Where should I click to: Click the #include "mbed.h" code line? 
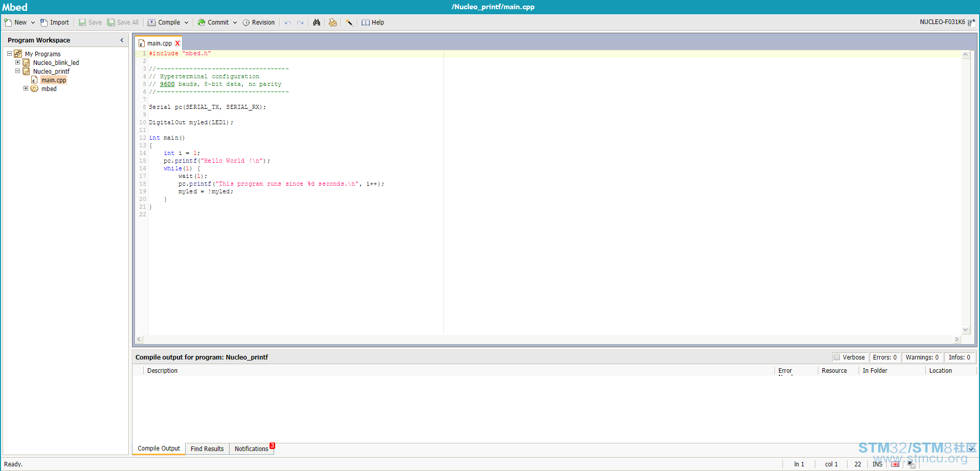pyautogui.click(x=180, y=54)
